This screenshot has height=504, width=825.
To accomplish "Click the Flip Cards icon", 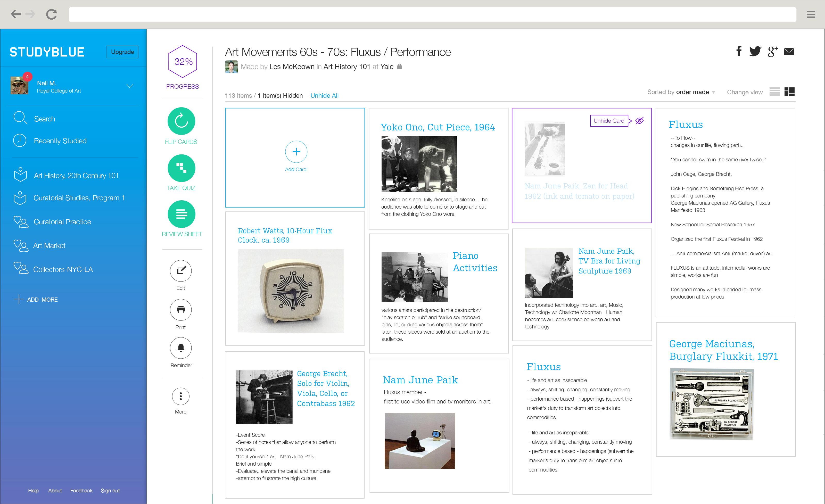I will (181, 121).
